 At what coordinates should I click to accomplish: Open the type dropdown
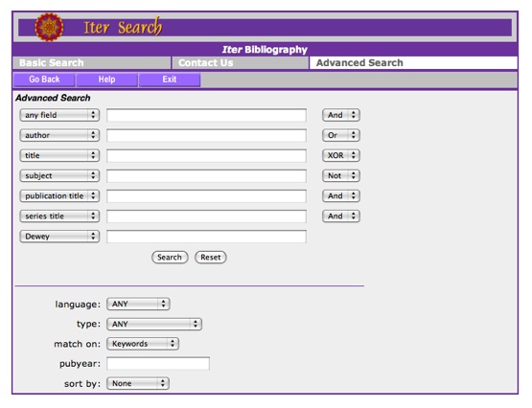tap(154, 324)
